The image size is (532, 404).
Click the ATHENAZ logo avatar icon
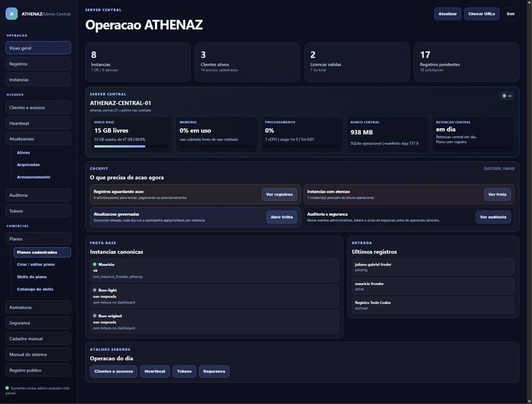11,14
